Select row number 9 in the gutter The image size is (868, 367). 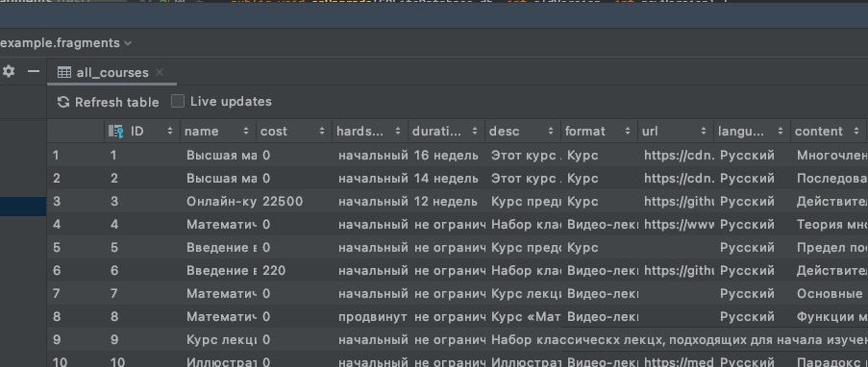(x=57, y=339)
